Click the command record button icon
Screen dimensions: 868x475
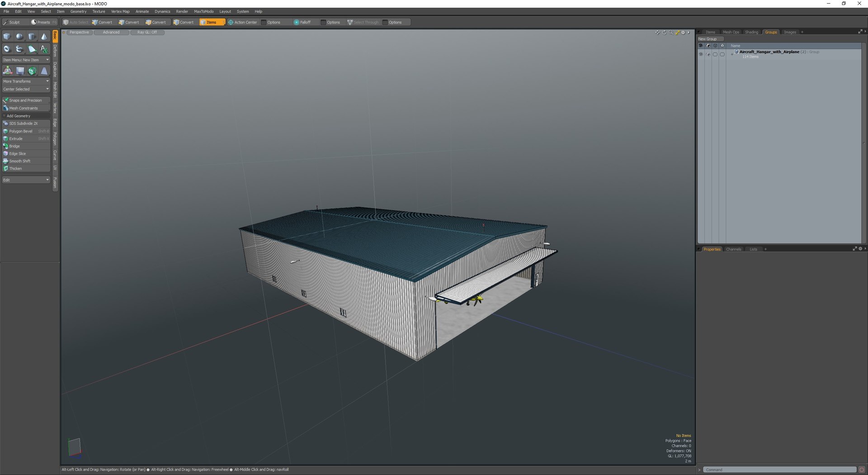click(x=862, y=470)
